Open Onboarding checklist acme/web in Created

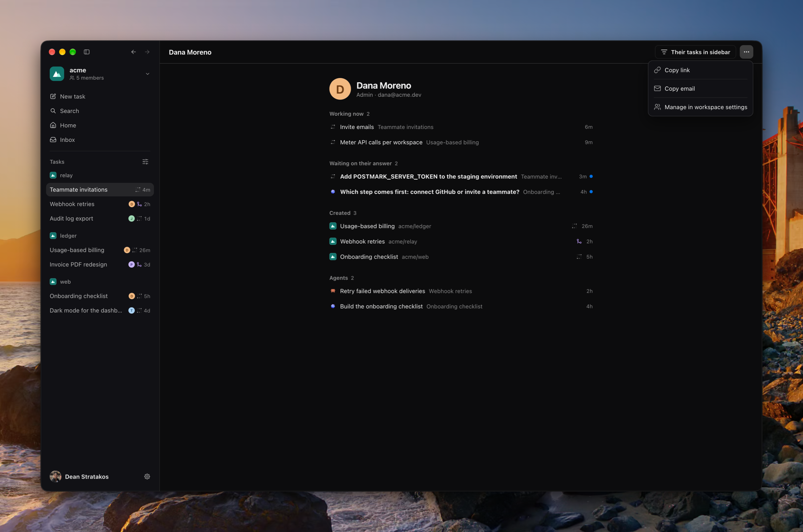coord(461,257)
